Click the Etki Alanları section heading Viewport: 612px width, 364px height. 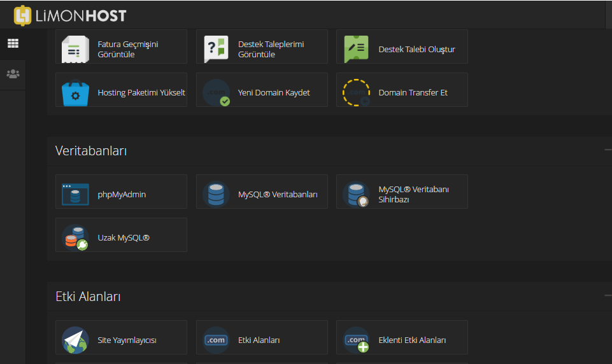click(89, 297)
